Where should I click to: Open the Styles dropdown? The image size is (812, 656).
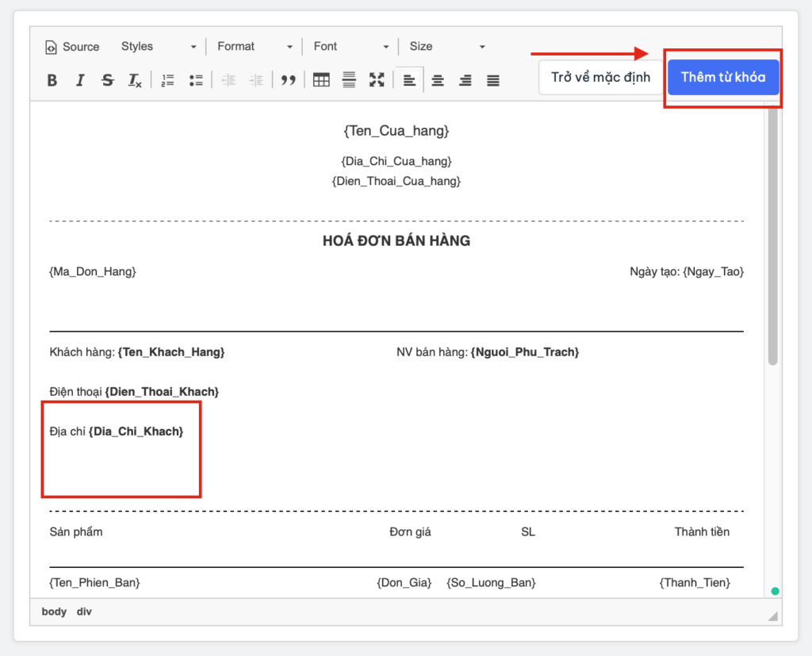coord(158,47)
